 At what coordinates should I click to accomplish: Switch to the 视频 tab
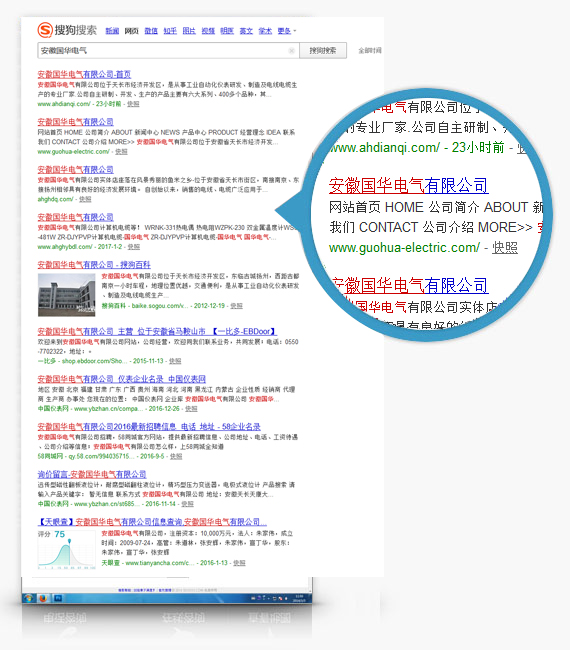point(208,31)
